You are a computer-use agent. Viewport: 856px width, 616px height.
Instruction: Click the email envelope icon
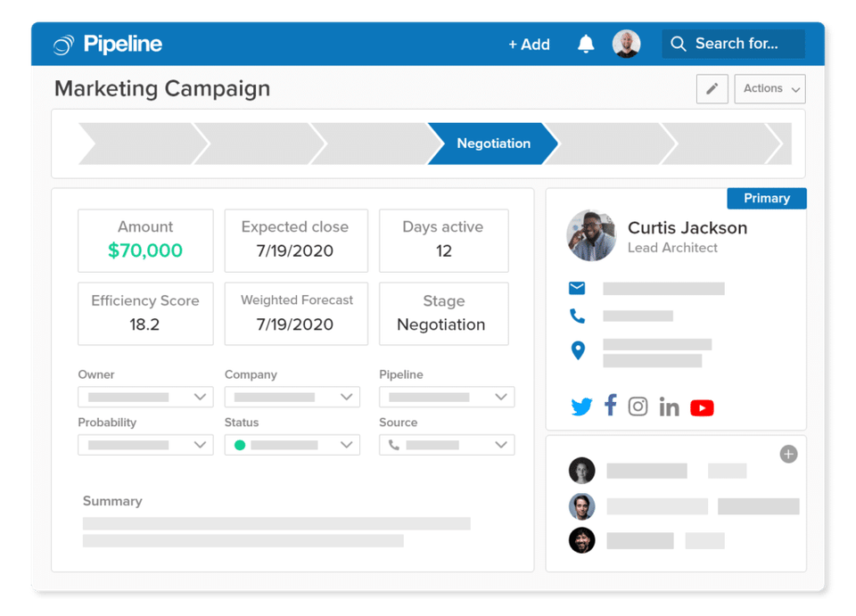tap(577, 288)
